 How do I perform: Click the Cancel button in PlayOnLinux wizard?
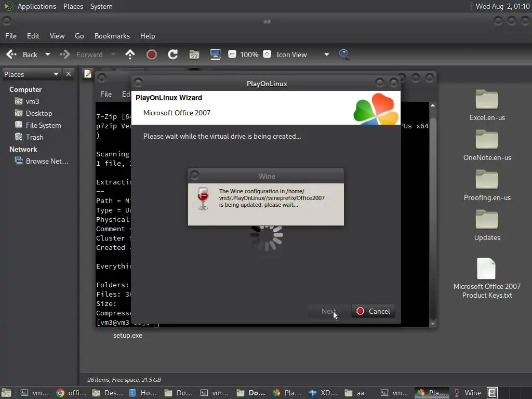373,311
